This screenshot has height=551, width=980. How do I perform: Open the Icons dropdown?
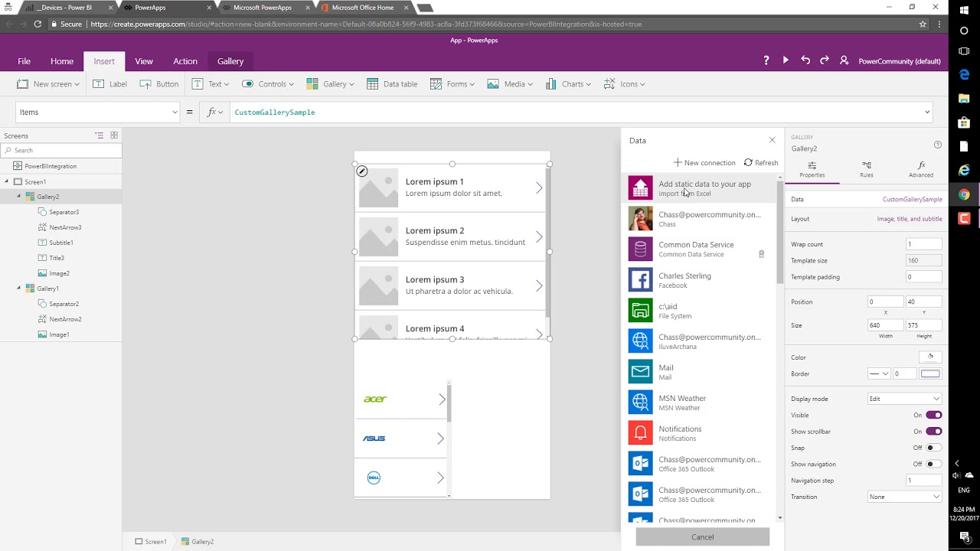click(624, 84)
